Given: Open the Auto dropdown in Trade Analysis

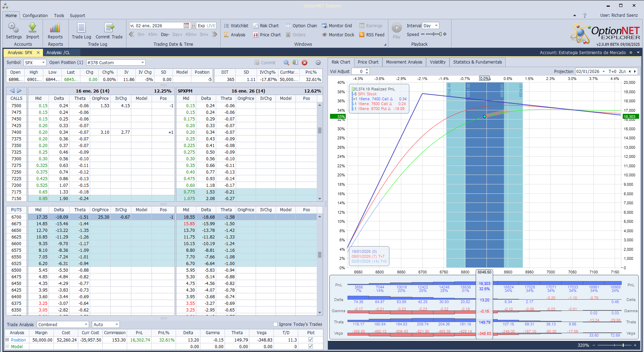Looking at the screenshot, I should [x=117, y=324].
